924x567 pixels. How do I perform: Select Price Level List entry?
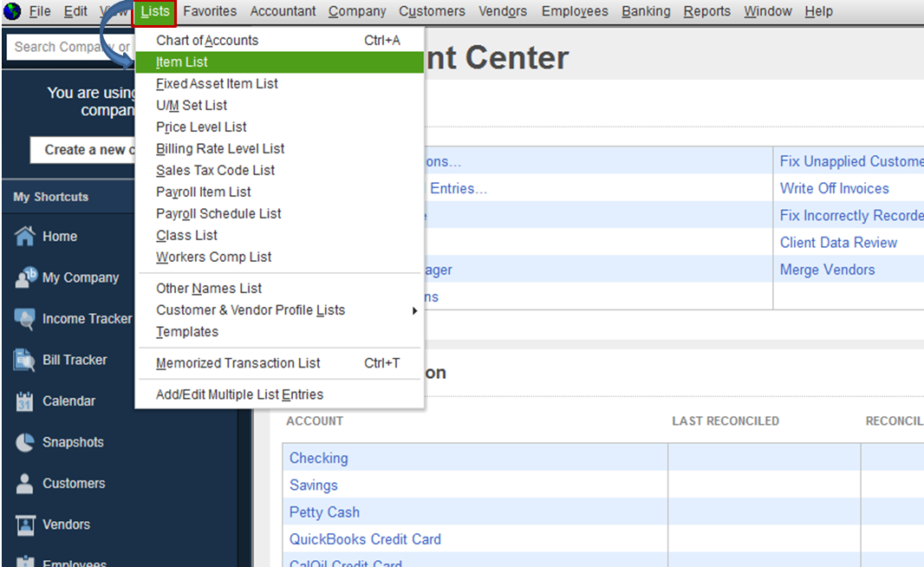tap(279, 127)
